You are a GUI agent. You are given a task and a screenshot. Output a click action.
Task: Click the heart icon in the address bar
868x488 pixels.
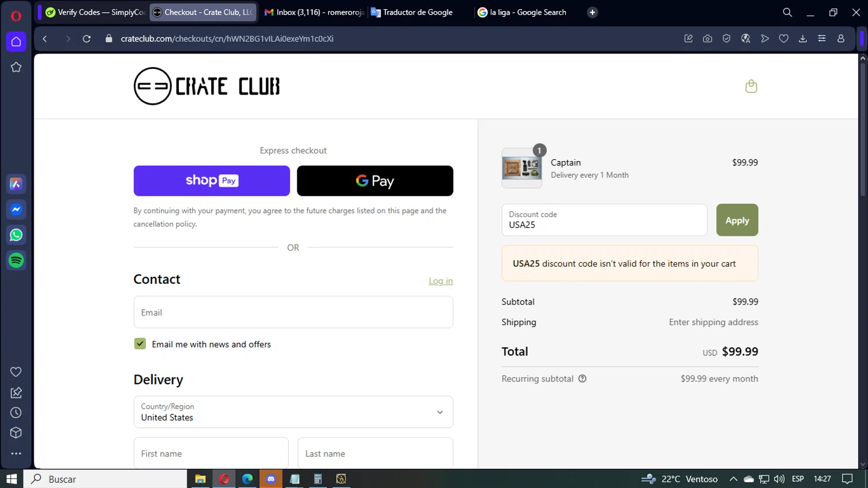[x=784, y=39]
